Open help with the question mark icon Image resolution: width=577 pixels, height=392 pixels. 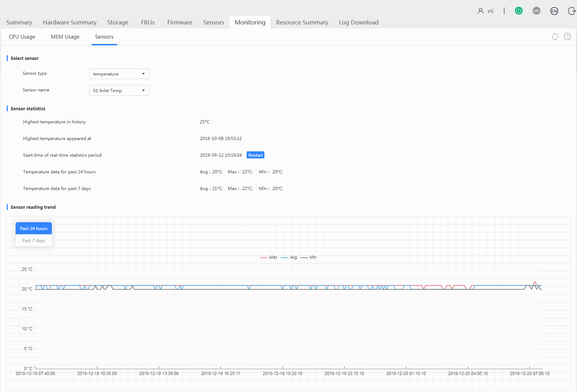pyautogui.click(x=567, y=37)
